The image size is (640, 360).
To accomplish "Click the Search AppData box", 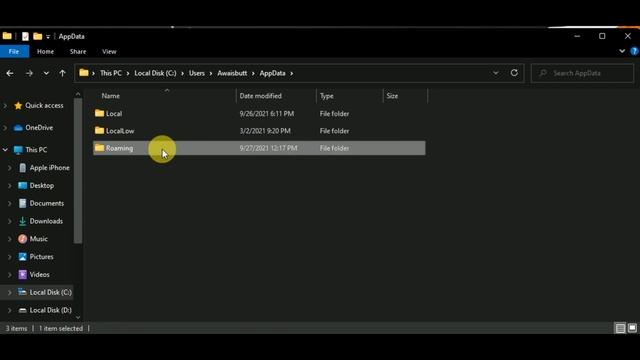I will pyautogui.click(x=582, y=73).
